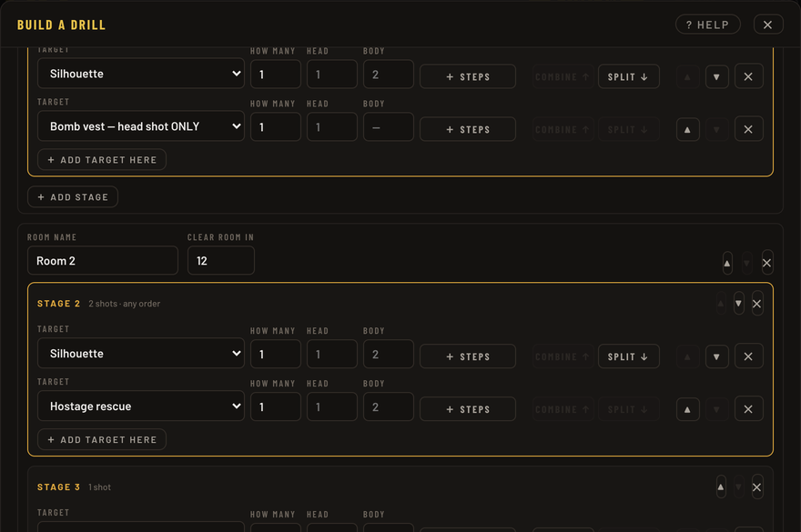Split the top Silhouette target downward
Viewport: 801px width, 532px height.
click(x=628, y=76)
